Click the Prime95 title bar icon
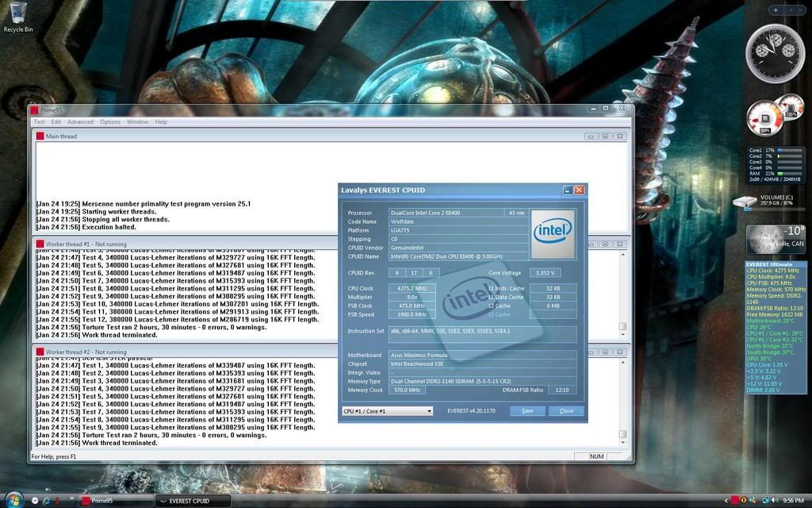Image resolution: width=812 pixels, height=508 pixels. click(35, 110)
